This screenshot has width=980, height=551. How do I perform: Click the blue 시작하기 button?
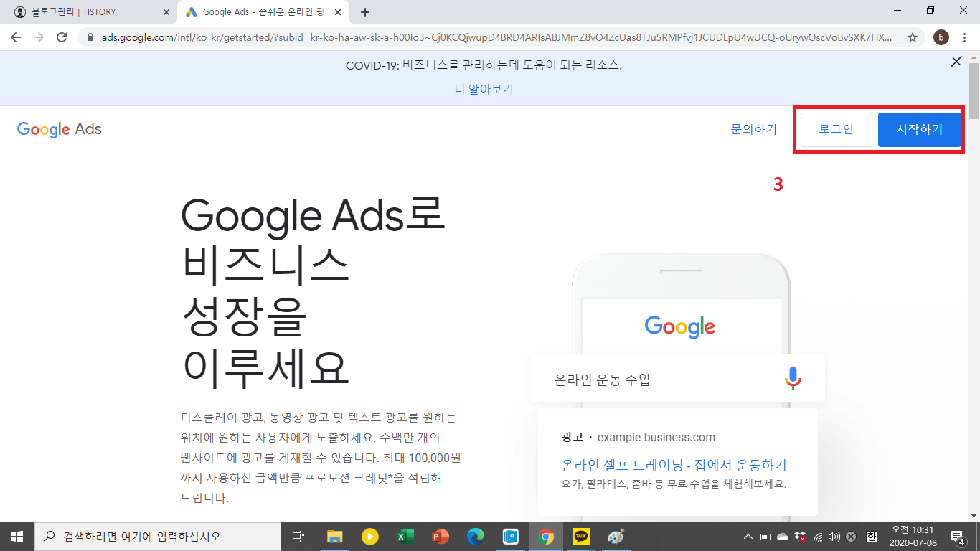(920, 130)
